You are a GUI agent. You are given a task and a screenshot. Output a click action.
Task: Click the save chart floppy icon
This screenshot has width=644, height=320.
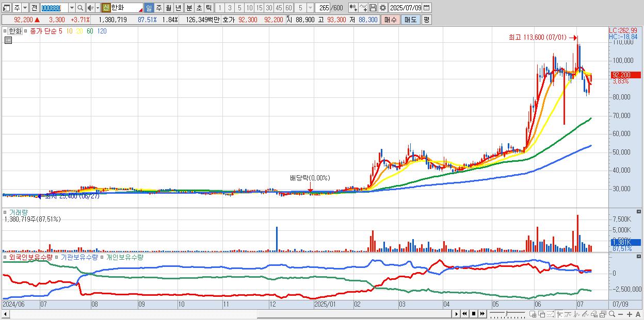point(373,8)
